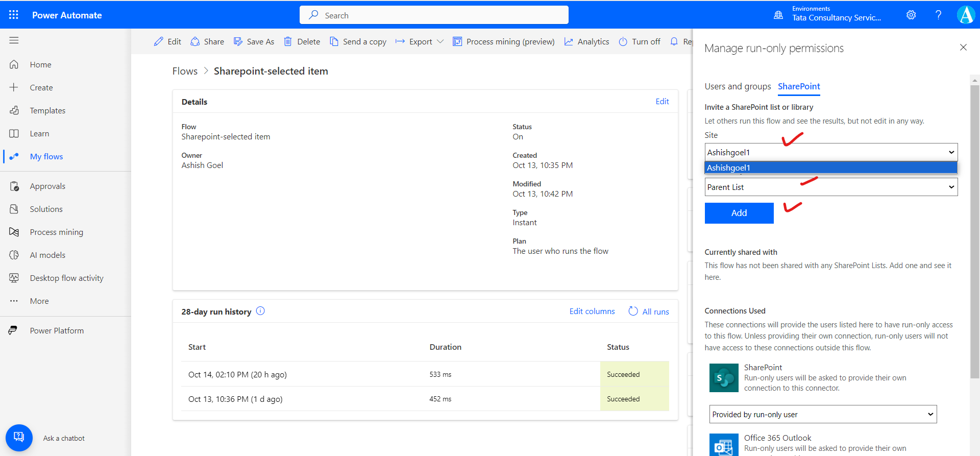
Task: Click the blue Add button
Action: (x=739, y=213)
